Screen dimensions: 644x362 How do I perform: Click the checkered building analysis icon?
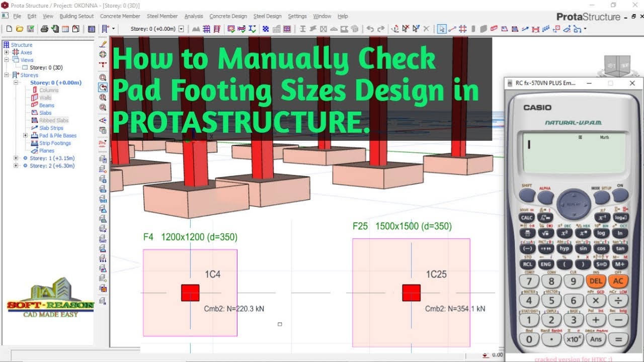coord(265,29)
